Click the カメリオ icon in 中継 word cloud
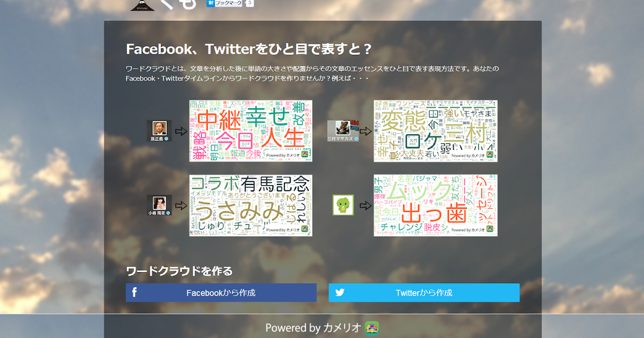 pyautogui.click(x=305, y=155)
